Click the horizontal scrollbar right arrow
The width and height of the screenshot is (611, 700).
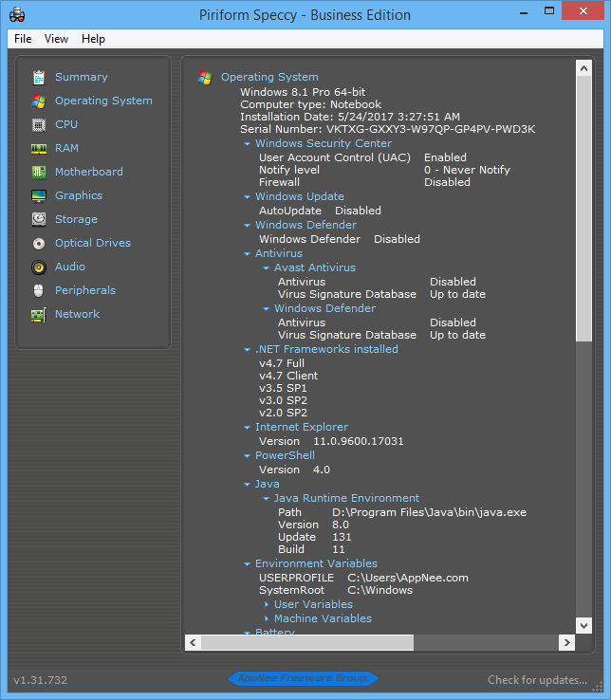566,643
